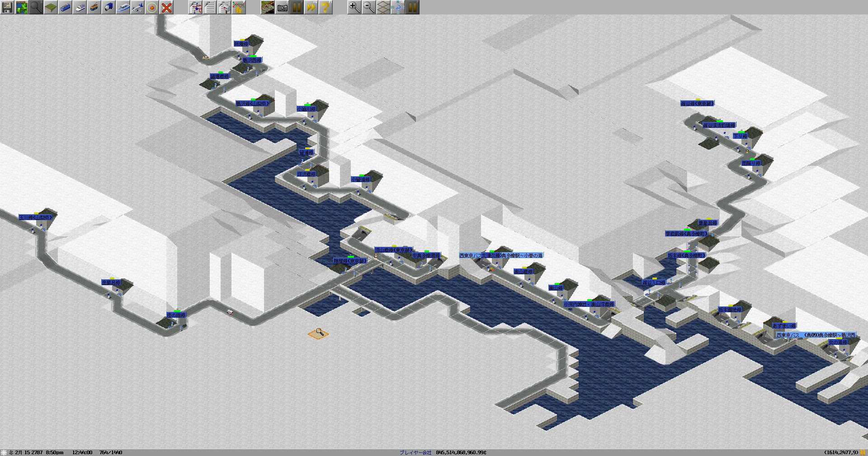This screenshot has width=868, height=456.
Task: Select the station label 坂本停(奥多摩町)
Action: [687, 255]
